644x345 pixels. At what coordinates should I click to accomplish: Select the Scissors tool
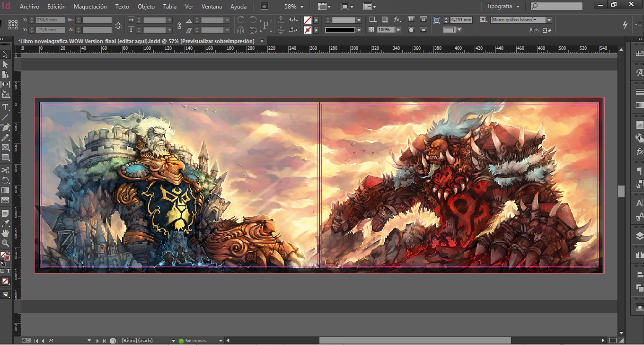pyautogui.click(x=5, y=170)
